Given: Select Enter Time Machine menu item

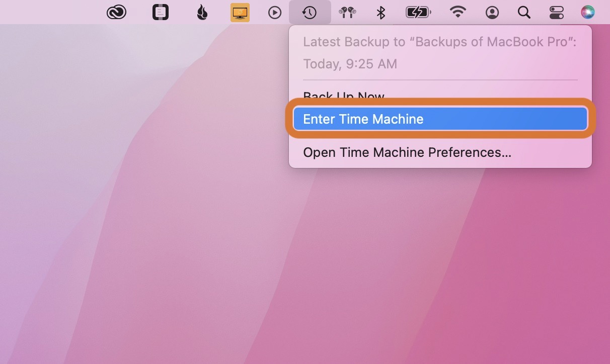Looking at the screenshot, I should (x=440, y=119).
